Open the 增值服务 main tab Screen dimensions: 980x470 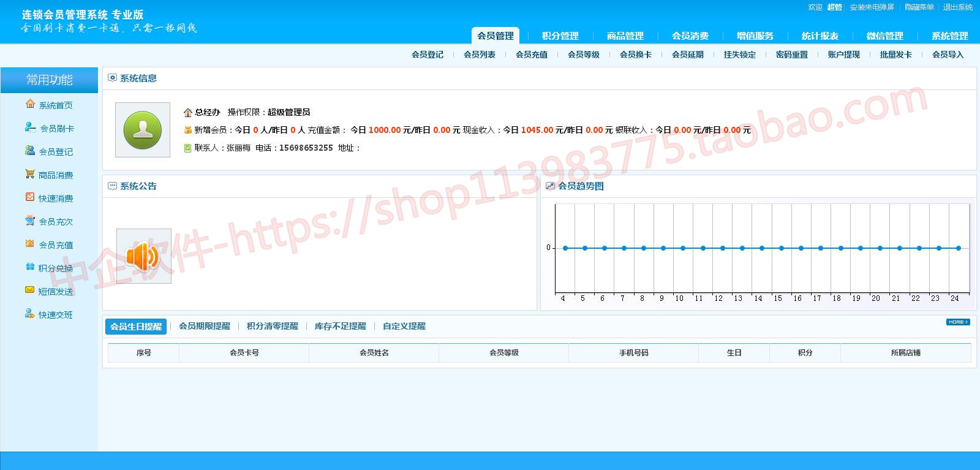point(755,36)
